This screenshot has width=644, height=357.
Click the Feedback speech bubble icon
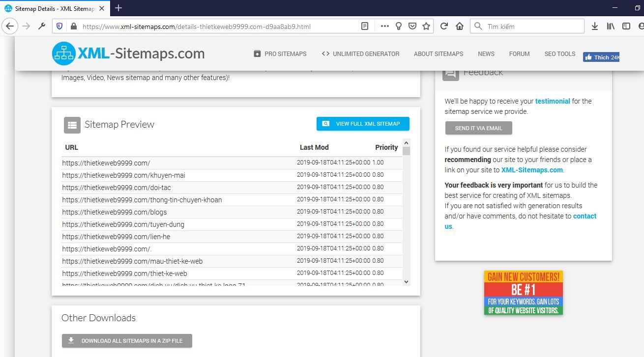[450, 73]
